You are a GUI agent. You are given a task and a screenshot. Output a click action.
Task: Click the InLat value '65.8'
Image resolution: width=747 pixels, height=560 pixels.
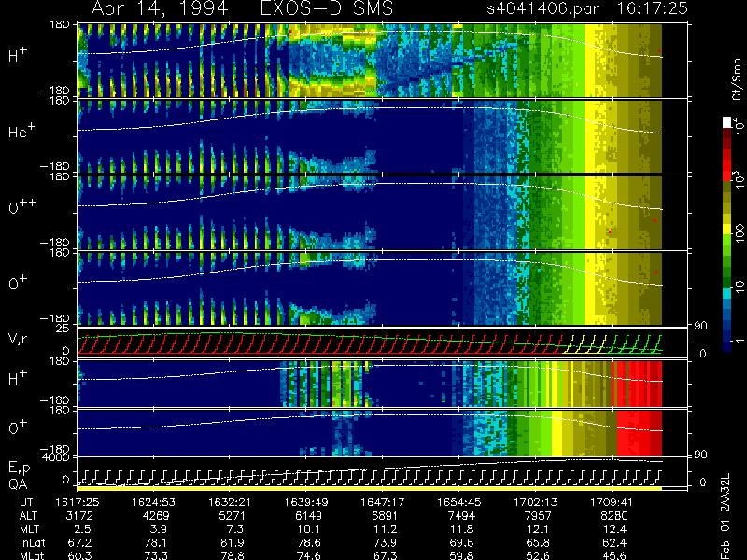click(538, 543)
